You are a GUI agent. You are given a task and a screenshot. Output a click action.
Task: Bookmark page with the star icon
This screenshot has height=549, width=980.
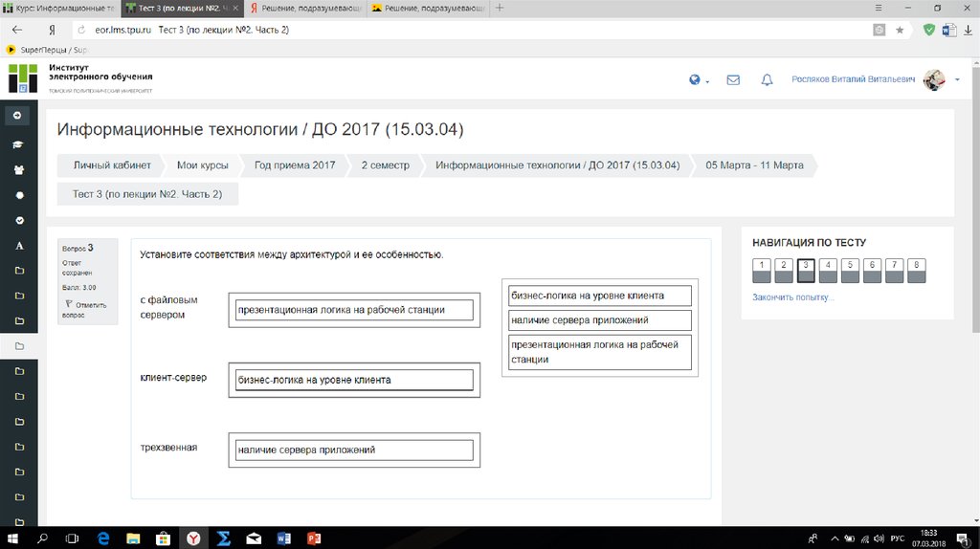tap(900, 30)
